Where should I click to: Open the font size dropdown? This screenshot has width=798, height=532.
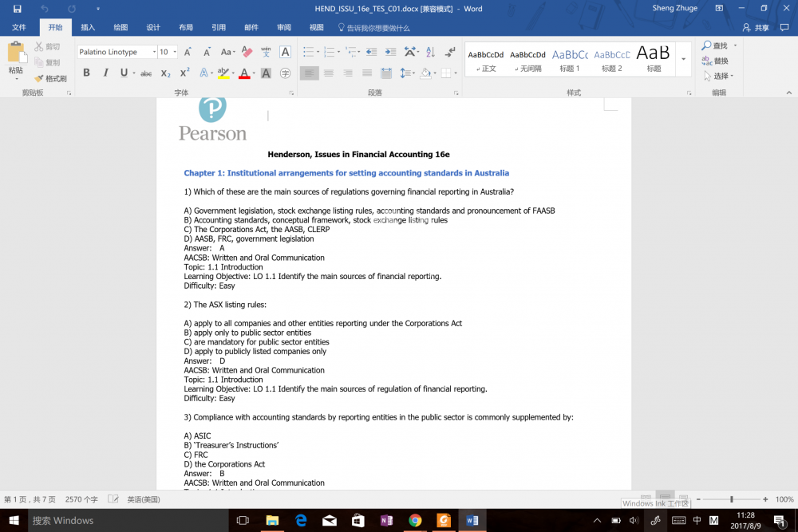[x=174, y=52]
